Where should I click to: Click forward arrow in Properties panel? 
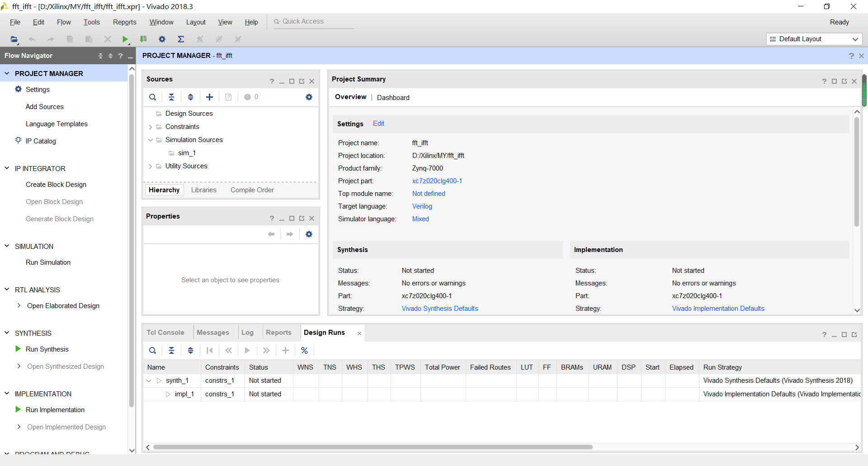pyautogui.click(x=290, y=234)
